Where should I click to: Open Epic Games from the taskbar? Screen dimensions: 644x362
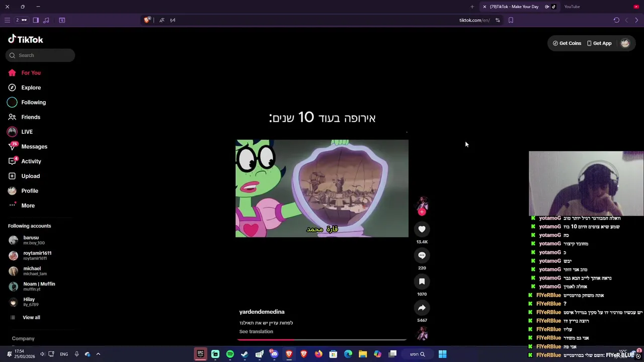pos(201,354)
